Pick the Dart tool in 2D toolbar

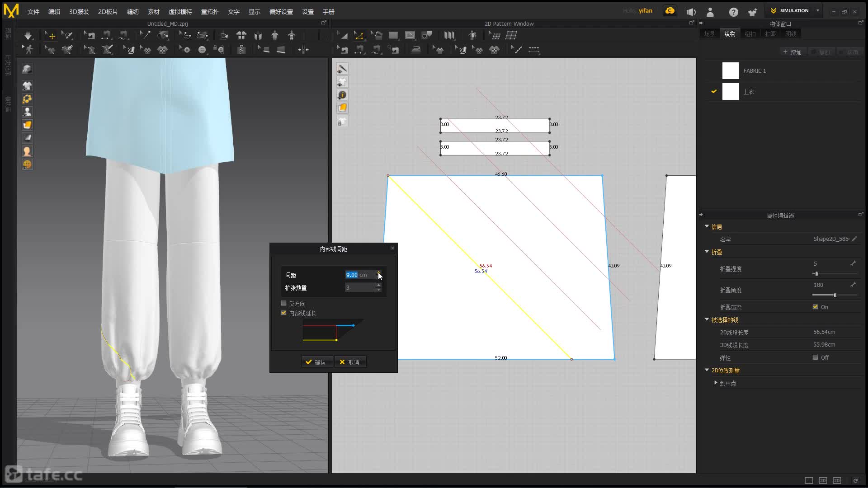[x=427, y=35]
